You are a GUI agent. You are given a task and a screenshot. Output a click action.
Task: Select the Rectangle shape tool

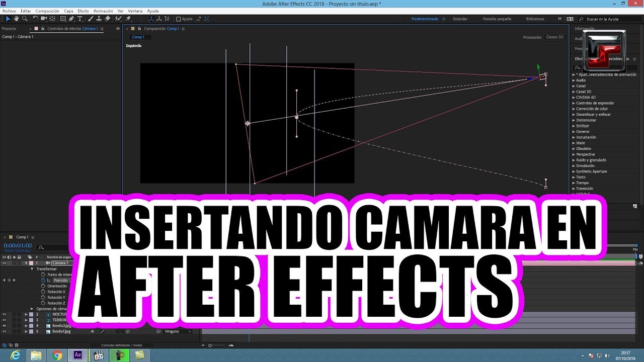click(63, 19)
